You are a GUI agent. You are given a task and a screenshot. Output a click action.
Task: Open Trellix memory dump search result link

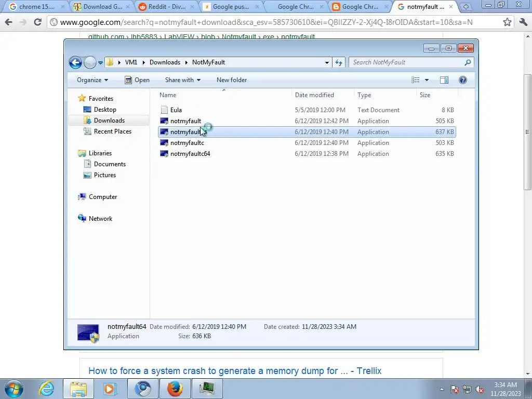coord(235,371)
